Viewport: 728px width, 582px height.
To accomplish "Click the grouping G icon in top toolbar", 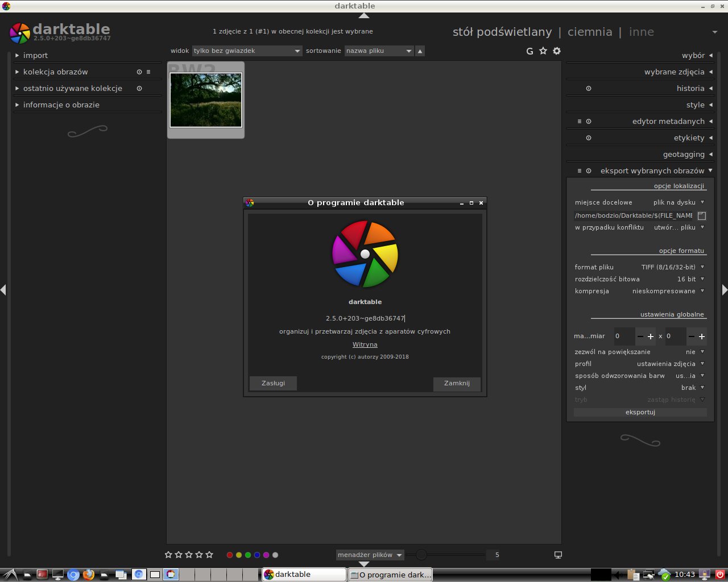I will 530,51.
